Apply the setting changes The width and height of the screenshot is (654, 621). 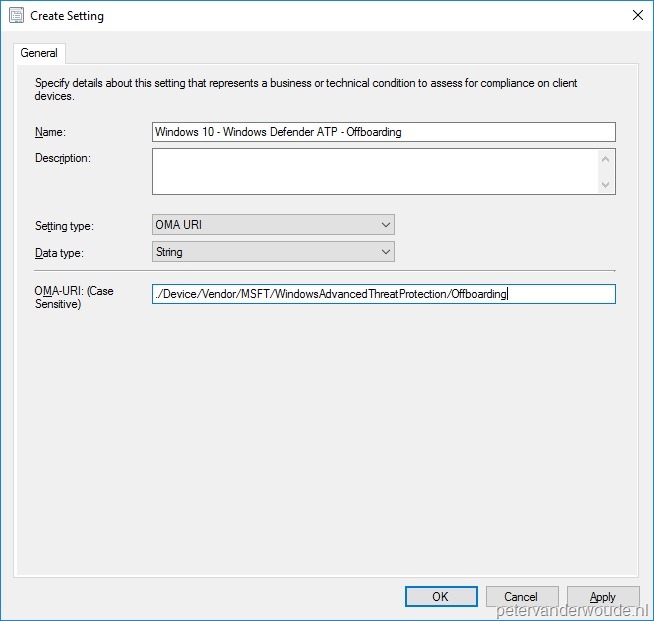pyautogui.click(x=603, y=596)
